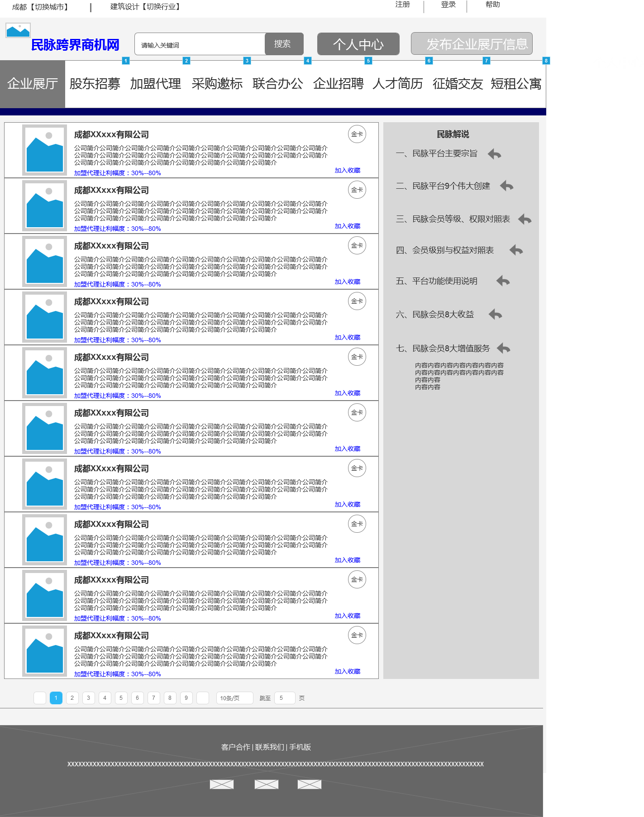Select the 企业招聘 navigation tab

click(338, 84)
